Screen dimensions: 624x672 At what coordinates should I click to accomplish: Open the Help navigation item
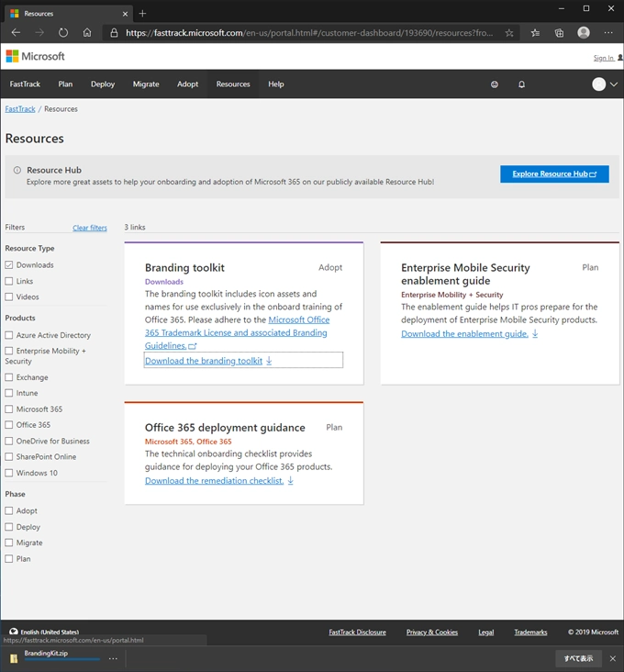click(x=276, y=84)
